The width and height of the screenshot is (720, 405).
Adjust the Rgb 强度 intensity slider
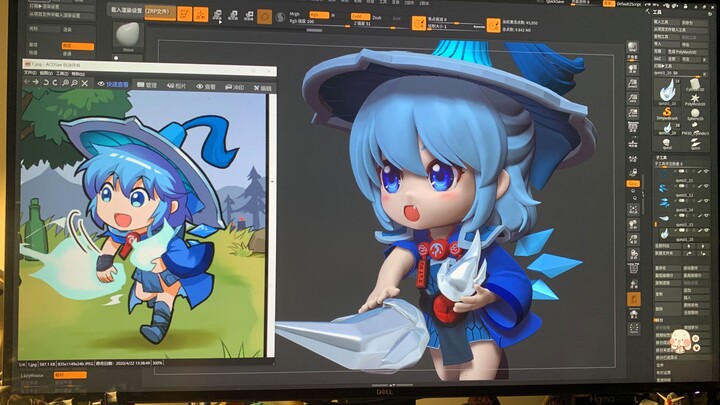pos(320,24)
